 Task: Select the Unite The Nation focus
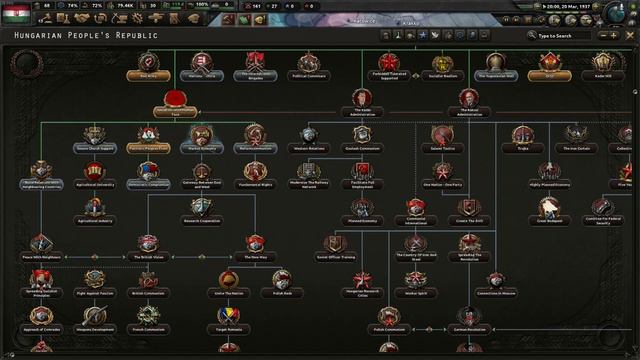coord(229,284)
